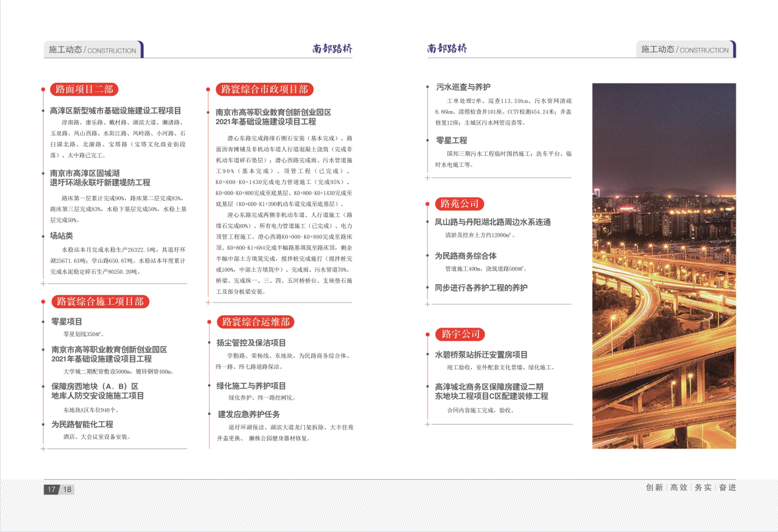Viewport: 778px width, 532px height.
Task: Click the 水碧桥泵站拆迁安置房项目 subheading
Action: coord(481,355)
